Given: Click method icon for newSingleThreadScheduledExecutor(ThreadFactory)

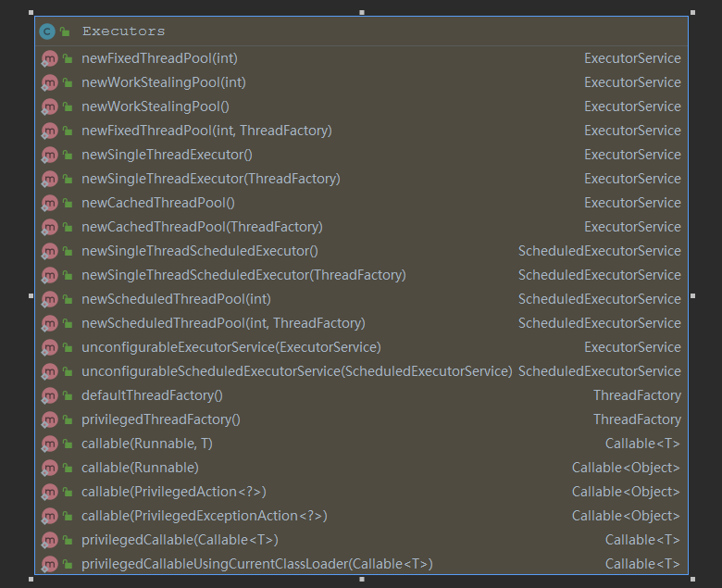Looking at the screenshot, I should click(x=49, y=275).
